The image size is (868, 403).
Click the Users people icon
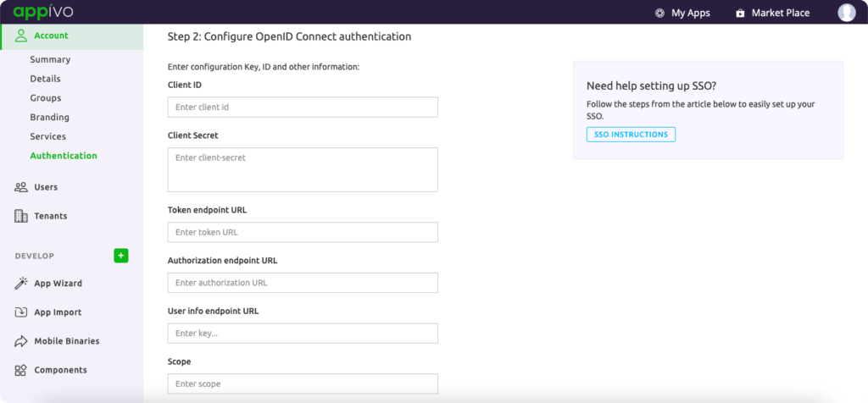(21, 187)
